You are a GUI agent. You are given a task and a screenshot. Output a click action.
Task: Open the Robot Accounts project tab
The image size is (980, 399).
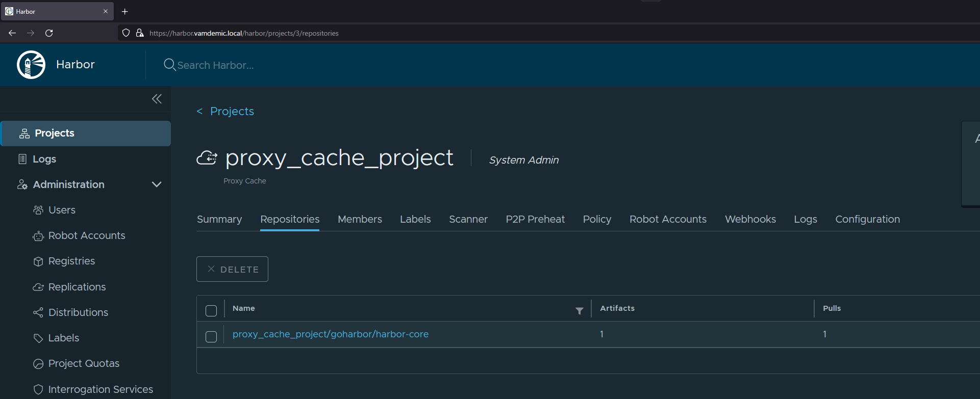tap(668, 219)
